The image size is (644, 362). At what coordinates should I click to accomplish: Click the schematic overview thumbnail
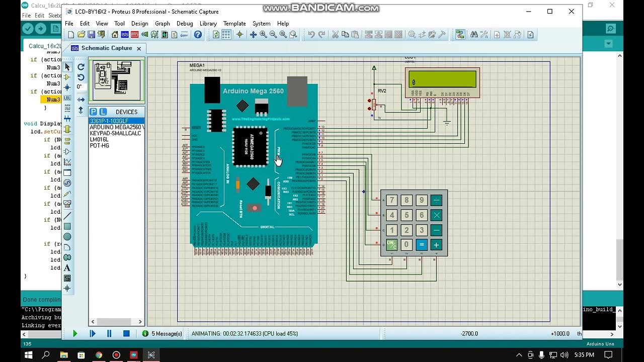117,80
